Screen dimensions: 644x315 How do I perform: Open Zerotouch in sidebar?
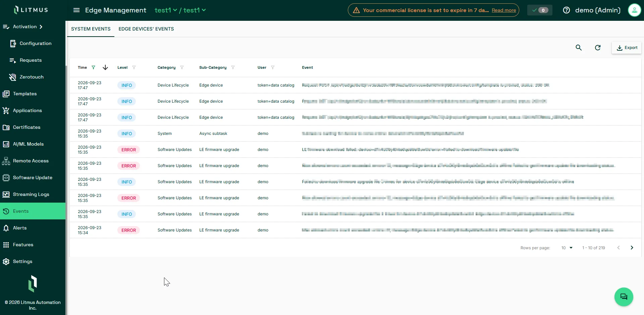[33, 77]
